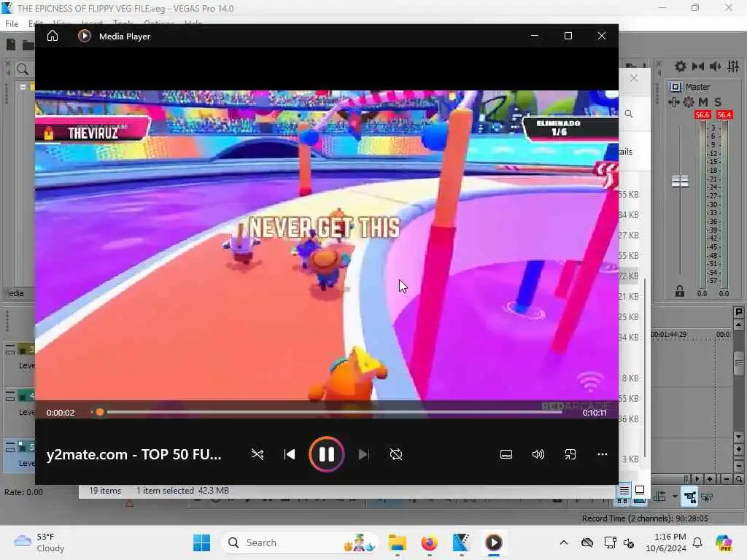Click Open folder icon in VEGAS toolbar

(28, 45)
